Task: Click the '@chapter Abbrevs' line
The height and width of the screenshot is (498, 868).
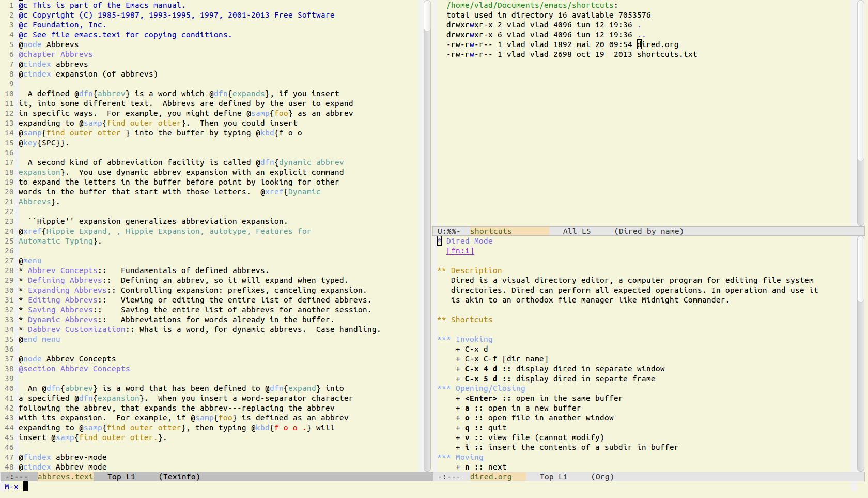Action: (x=56, y=54)
